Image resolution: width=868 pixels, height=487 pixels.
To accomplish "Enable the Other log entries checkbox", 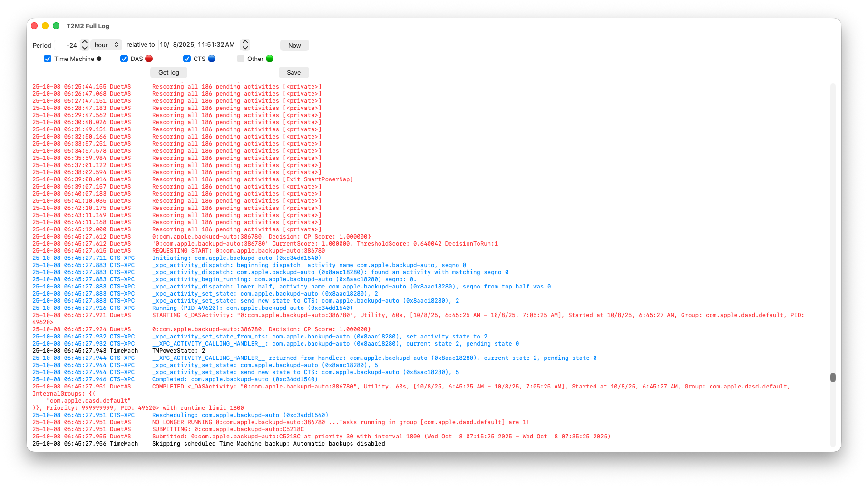I will coord(241,59).
